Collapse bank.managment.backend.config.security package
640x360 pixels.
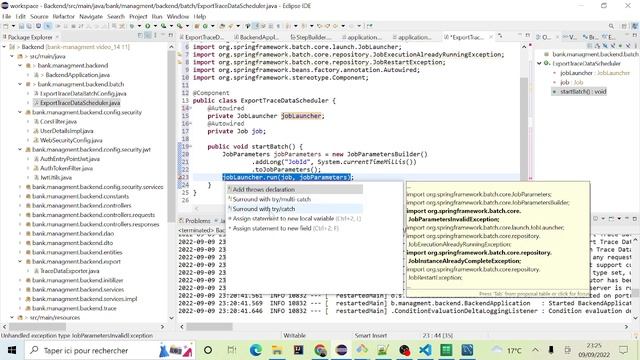pyautogui.click(x=20, y=112)
